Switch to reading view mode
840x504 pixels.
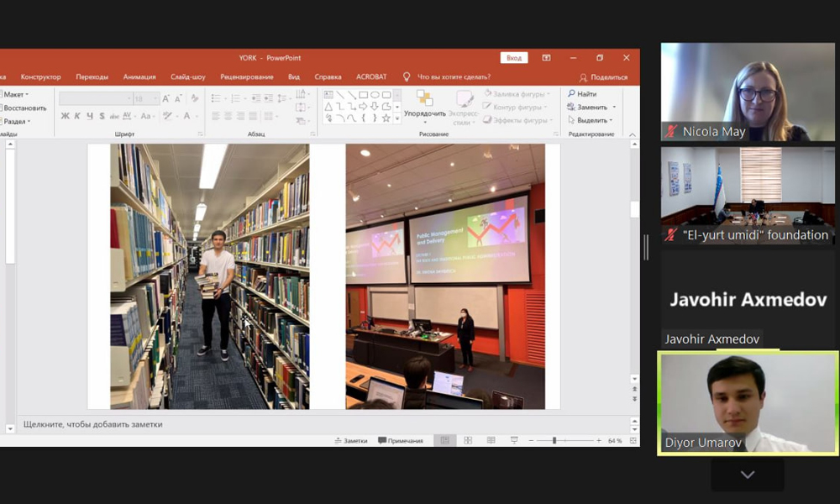[x=491, y=440]
